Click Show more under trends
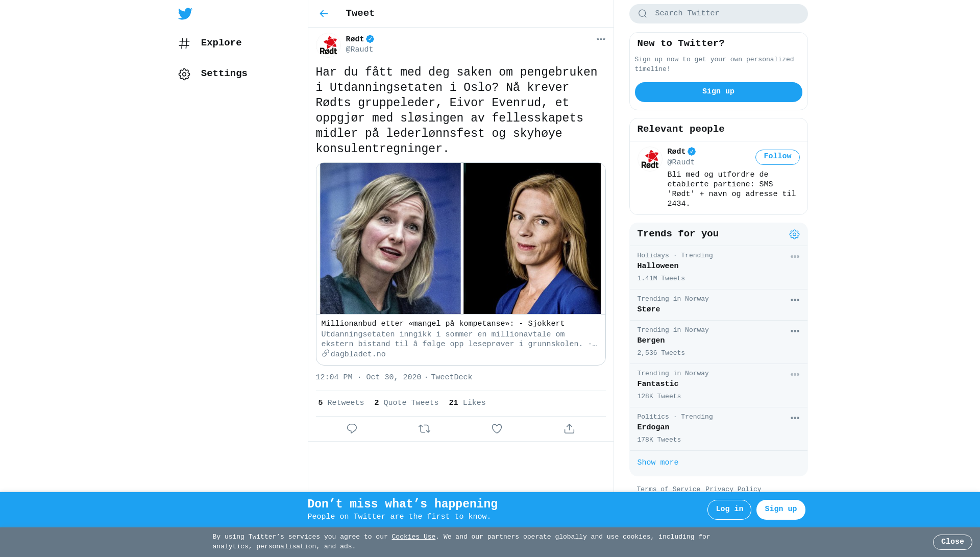The width and height of the screenshot is (980, 557). 657,463
